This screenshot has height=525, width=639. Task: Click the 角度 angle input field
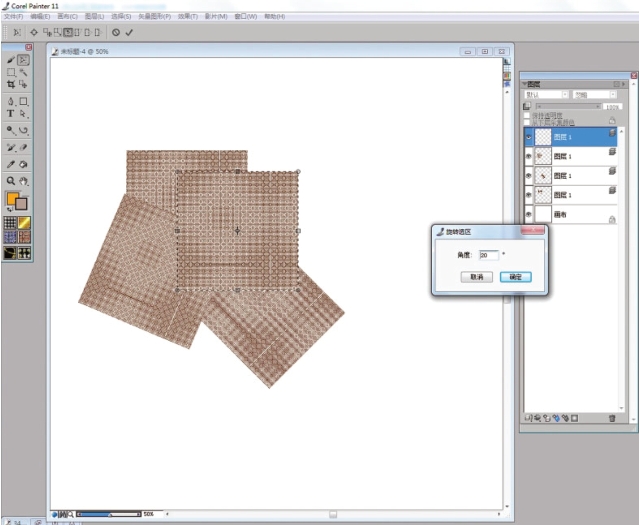point(488,255)
